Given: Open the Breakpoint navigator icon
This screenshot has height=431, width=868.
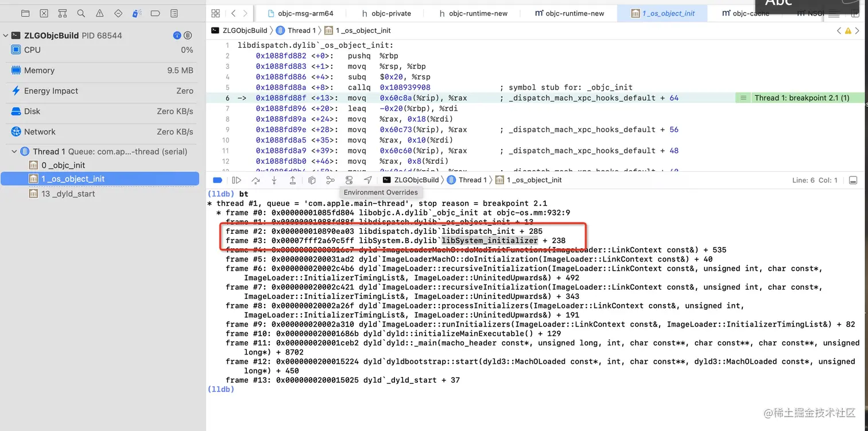Looking at the screenshot, I should coord(156,13).
